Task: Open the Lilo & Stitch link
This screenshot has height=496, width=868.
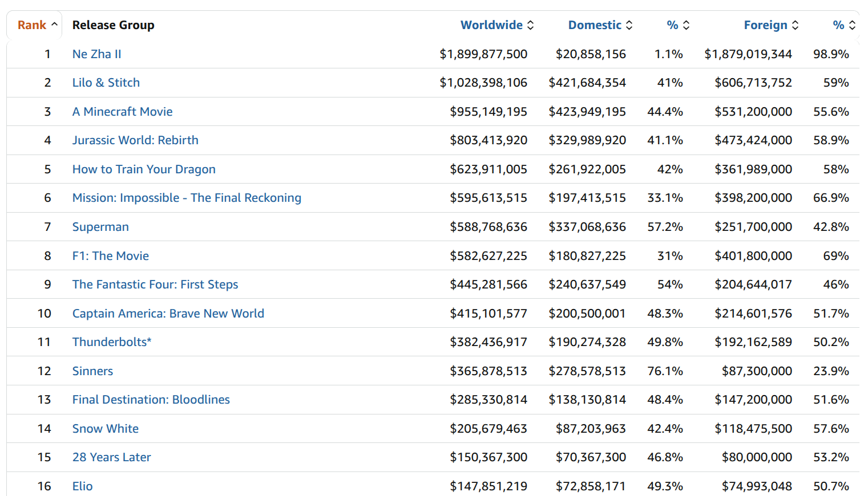Action: pos(106,83)
